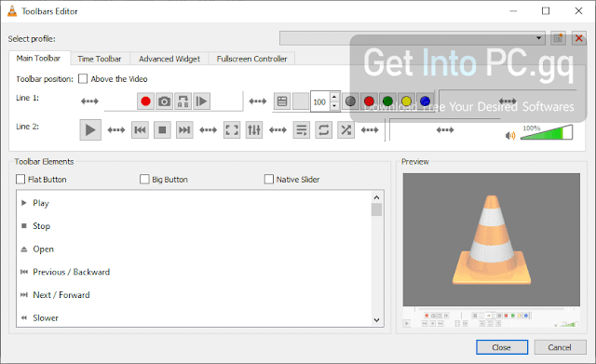This screenshot has height=364, width=596.
Task: Click the elements list scroll up arrow
Action: pyautogui.click(x=376, y=197)
